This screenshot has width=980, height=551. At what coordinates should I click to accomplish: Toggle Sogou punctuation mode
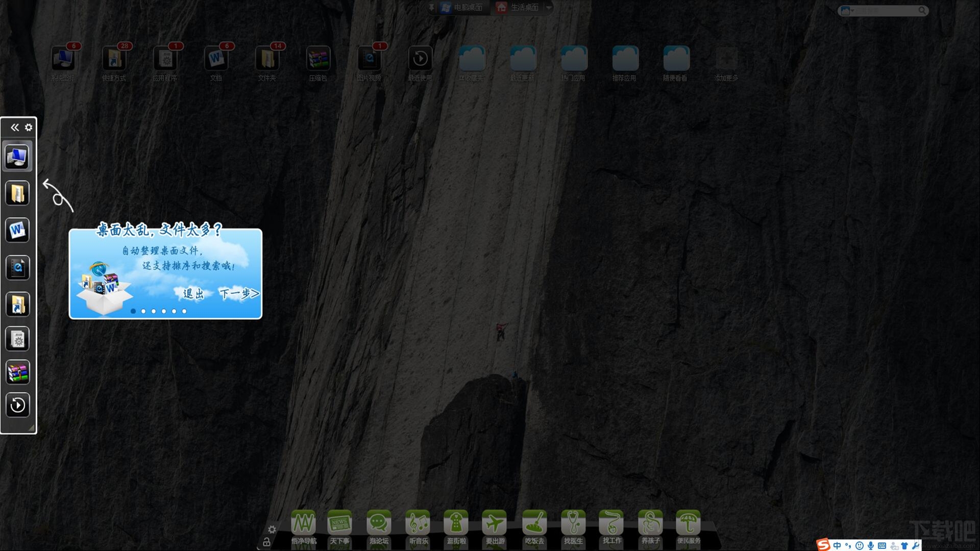[x=848, y=545]
